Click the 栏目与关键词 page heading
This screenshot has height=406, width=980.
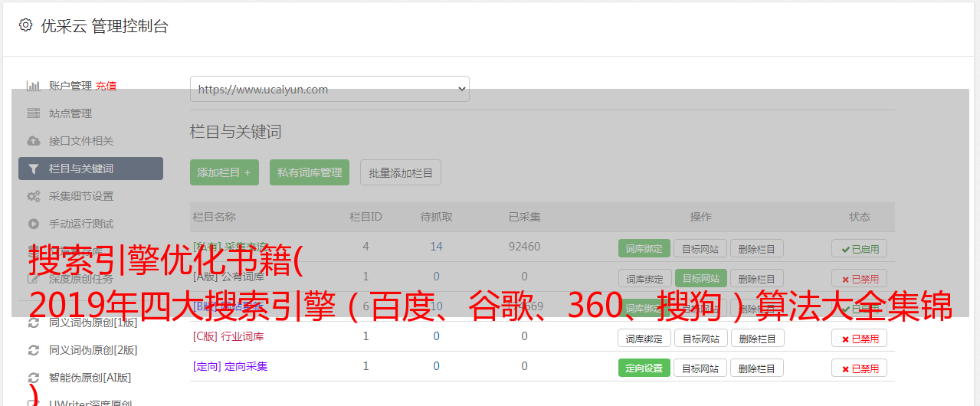click(x=236, y=132)
